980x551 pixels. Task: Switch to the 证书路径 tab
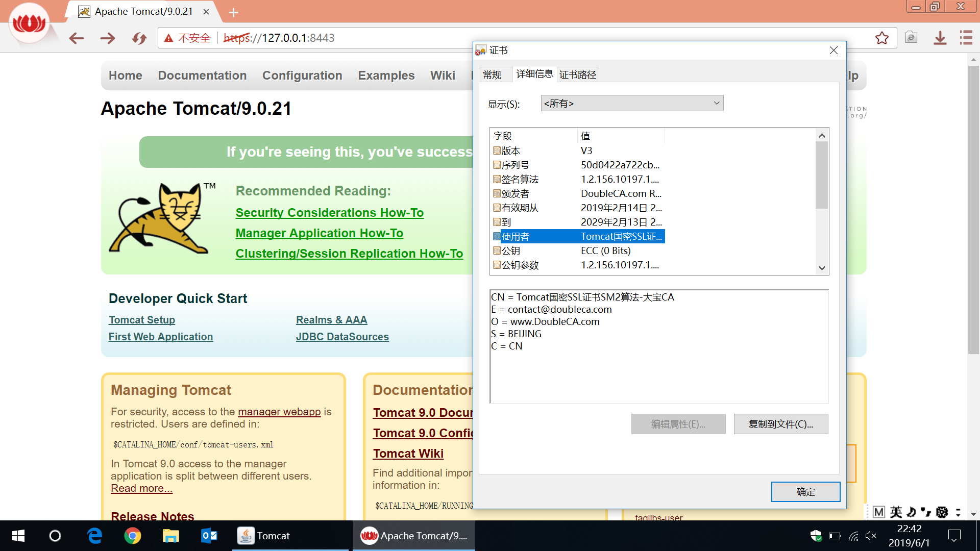coord(577,75)
